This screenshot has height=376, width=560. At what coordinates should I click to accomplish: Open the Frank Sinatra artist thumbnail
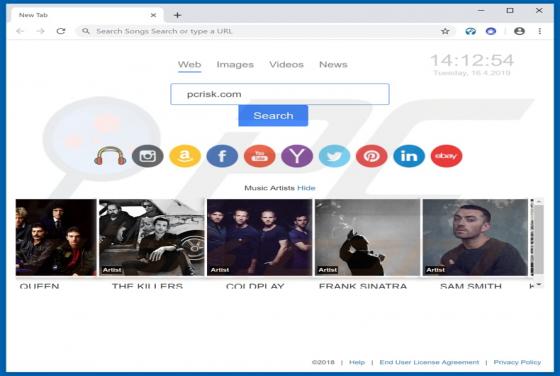tap(367, 237)
